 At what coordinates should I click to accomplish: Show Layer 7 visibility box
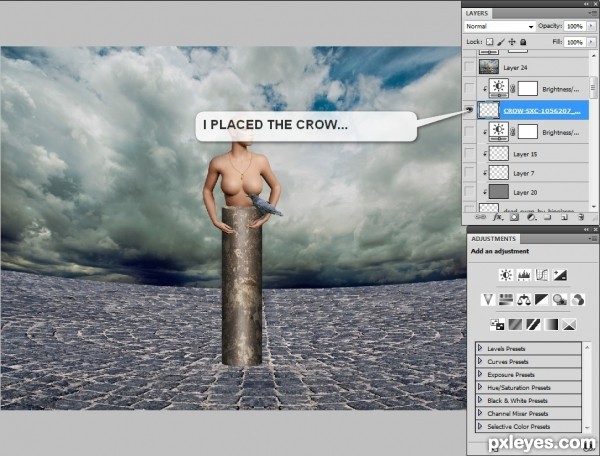point(469,173)
